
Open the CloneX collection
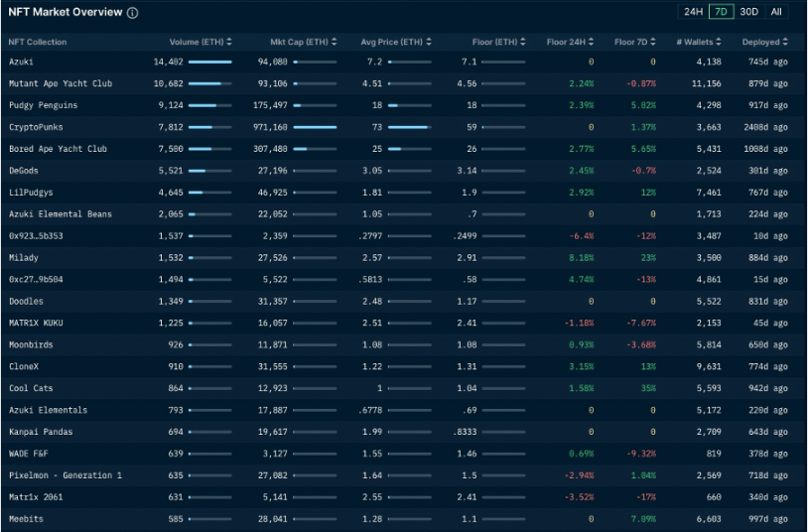24,366
